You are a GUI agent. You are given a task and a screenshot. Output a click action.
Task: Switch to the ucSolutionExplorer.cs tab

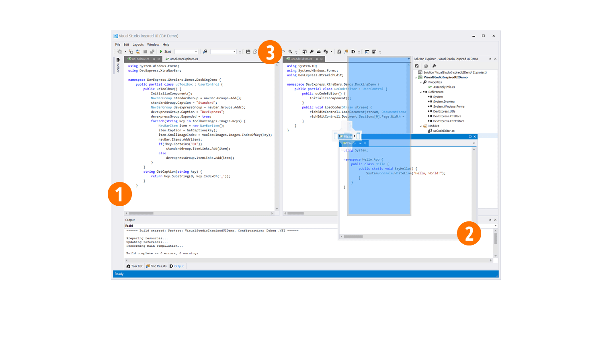point(183,59)
